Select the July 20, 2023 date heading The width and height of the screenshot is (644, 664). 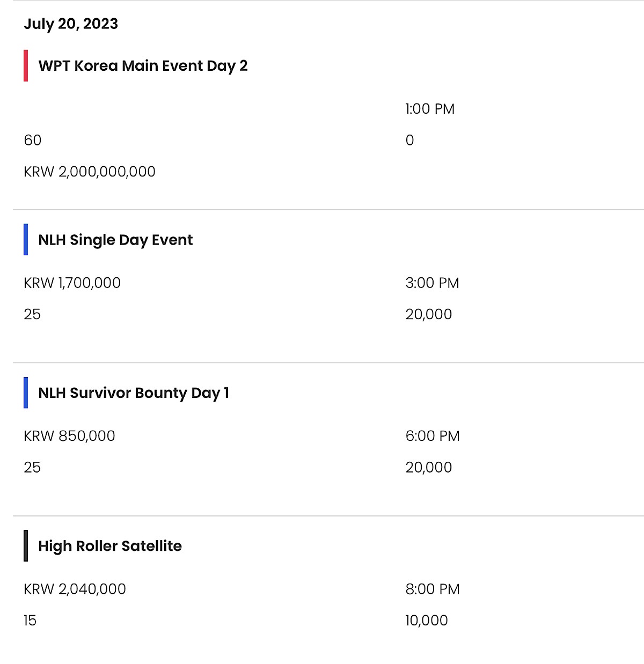pyautogui.click(x=71, y=24)
